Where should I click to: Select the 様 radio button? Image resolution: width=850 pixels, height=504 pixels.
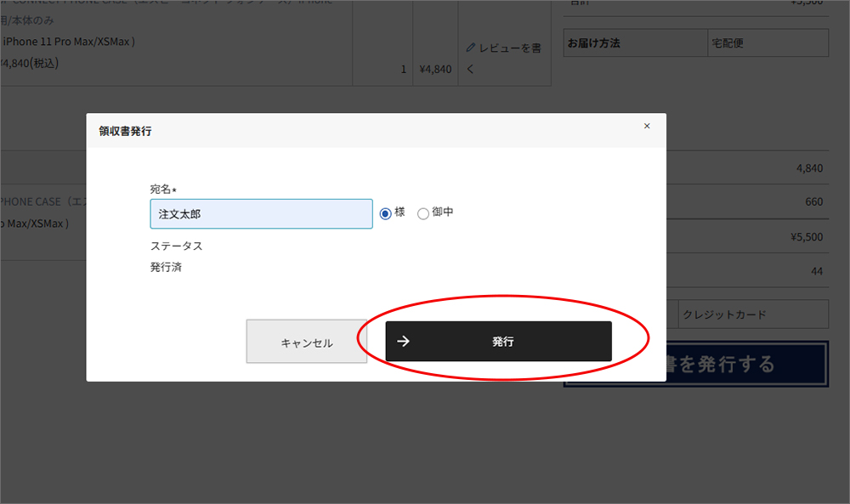coord(385,213)
